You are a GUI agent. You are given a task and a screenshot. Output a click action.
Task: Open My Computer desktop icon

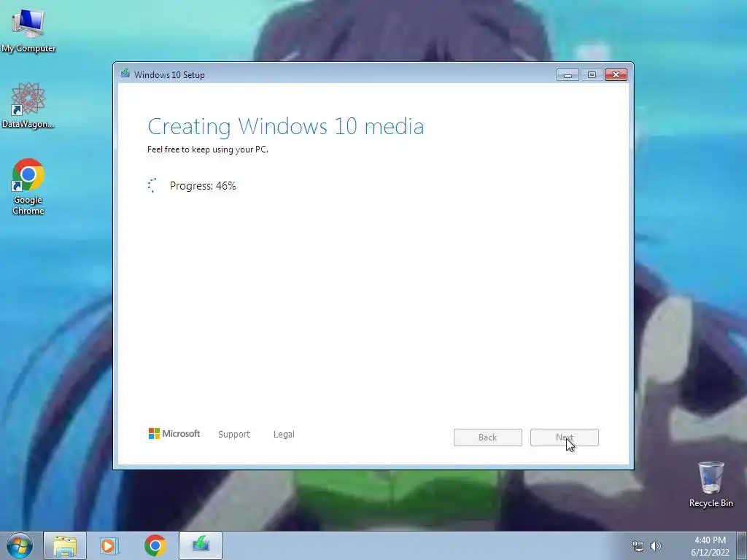click(x=28, y=30)
